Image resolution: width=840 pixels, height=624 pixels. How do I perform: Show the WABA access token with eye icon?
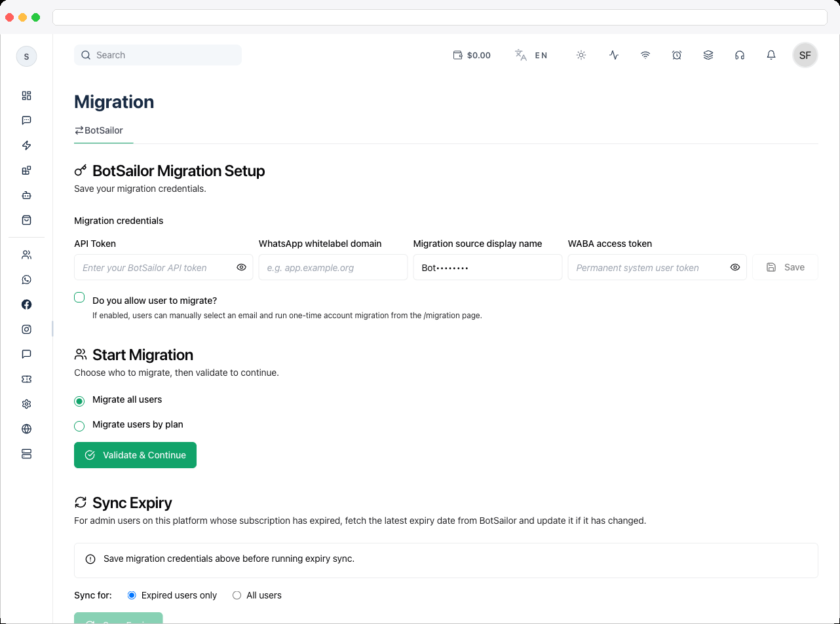735,267
